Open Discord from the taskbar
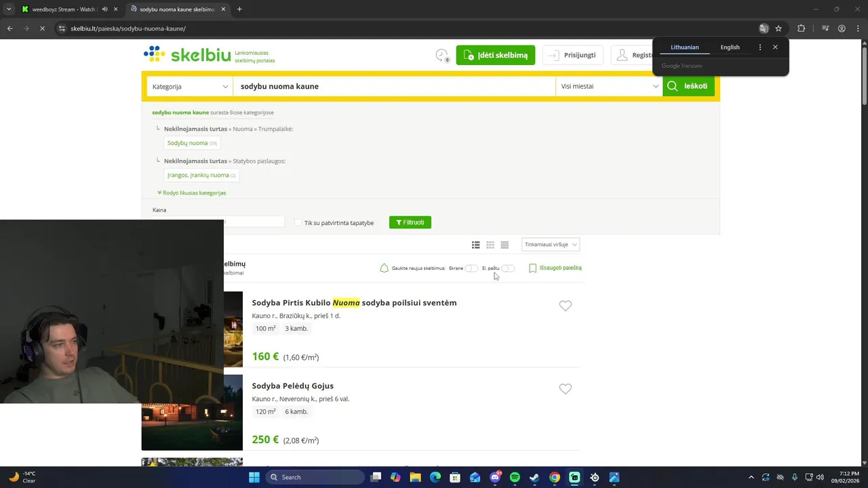The width and height of the screenshot is (868, 488). point(495,477)
